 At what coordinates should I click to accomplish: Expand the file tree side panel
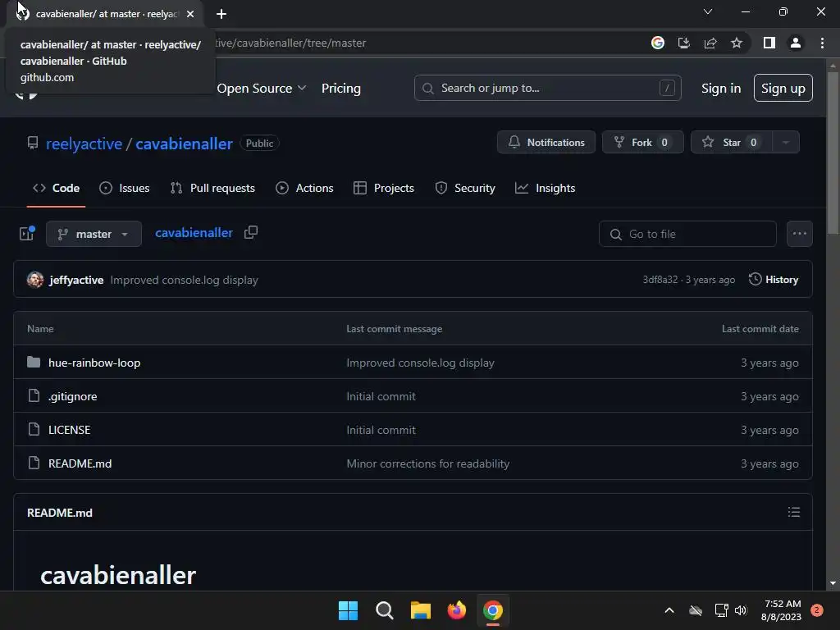tap(27, 234)
